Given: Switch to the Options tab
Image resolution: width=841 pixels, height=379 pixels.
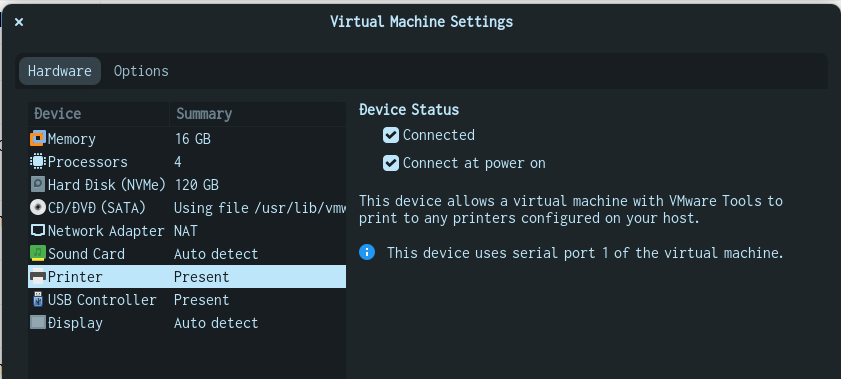Looking at the screenshot, I should 141,71.
